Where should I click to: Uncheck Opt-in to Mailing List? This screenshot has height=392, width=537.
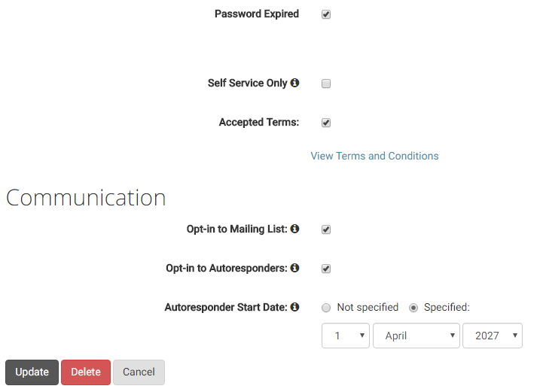[x=326, y=229]
